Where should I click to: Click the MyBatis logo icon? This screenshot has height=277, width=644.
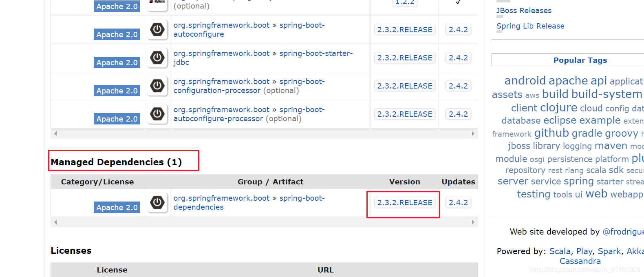157,3
